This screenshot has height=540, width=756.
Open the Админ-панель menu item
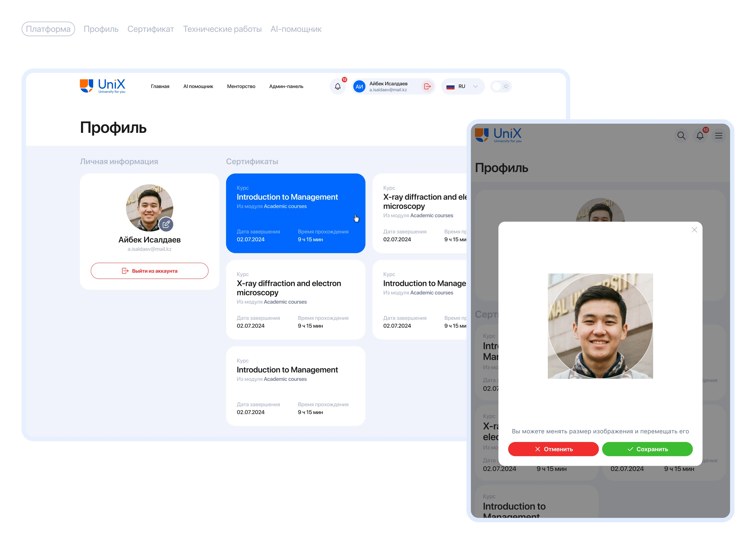tap(286, 86)
